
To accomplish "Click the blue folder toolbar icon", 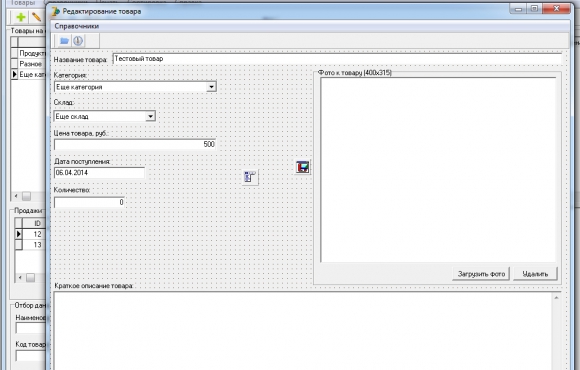I will [x=64, y=41].
